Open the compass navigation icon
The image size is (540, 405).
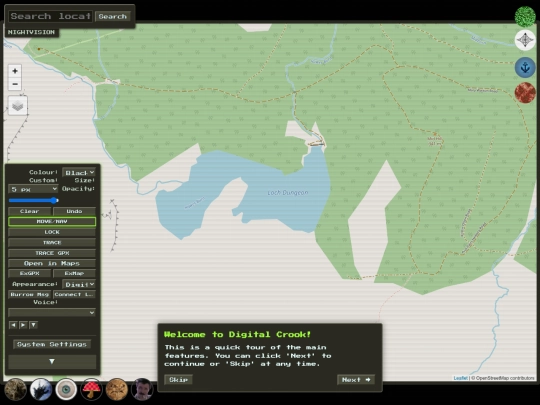[525, 40]
